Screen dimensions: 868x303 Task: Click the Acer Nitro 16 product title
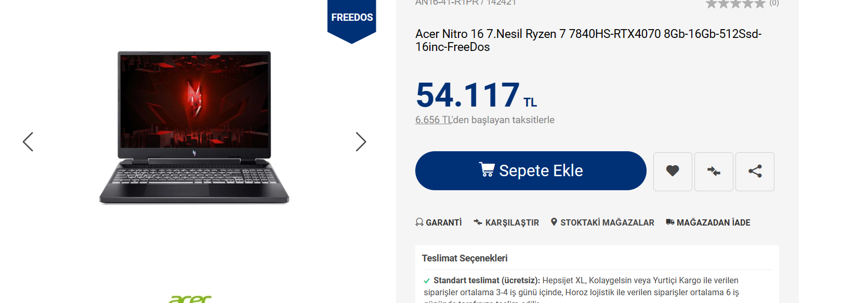[588, 40]
